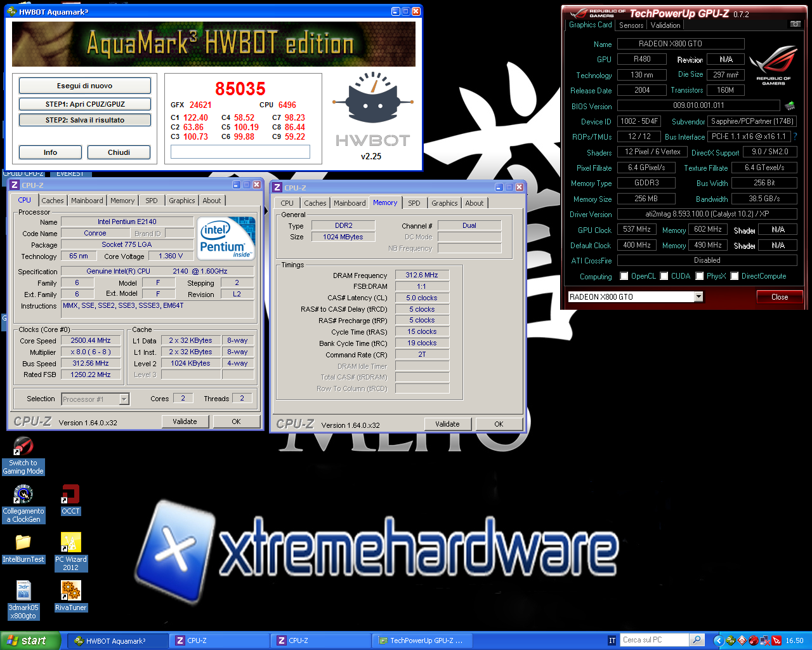Viewport: 812px width, 650px height.
Task: Click the Cerca sul PC search field
Action: coord(654,640)
